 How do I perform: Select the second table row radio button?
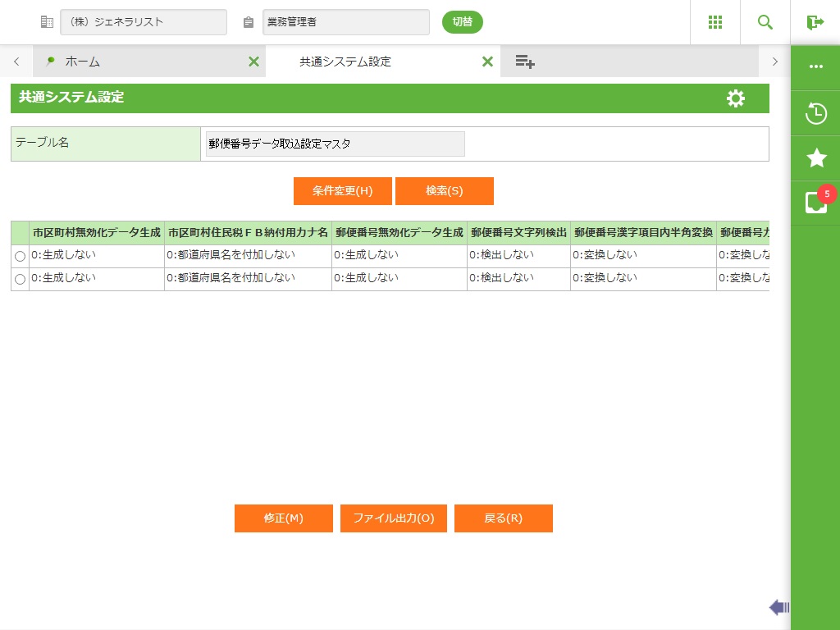pyautogui.click(x=20, y=280)
